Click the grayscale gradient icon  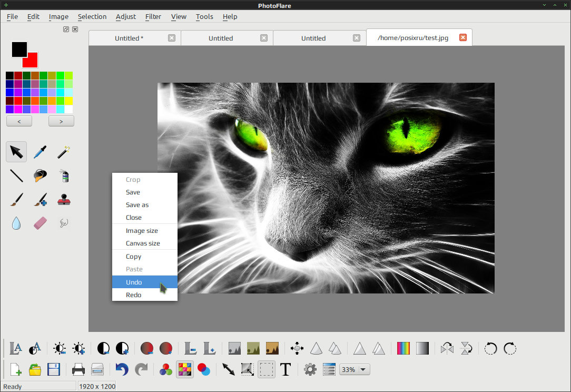(x=422, y=348)
